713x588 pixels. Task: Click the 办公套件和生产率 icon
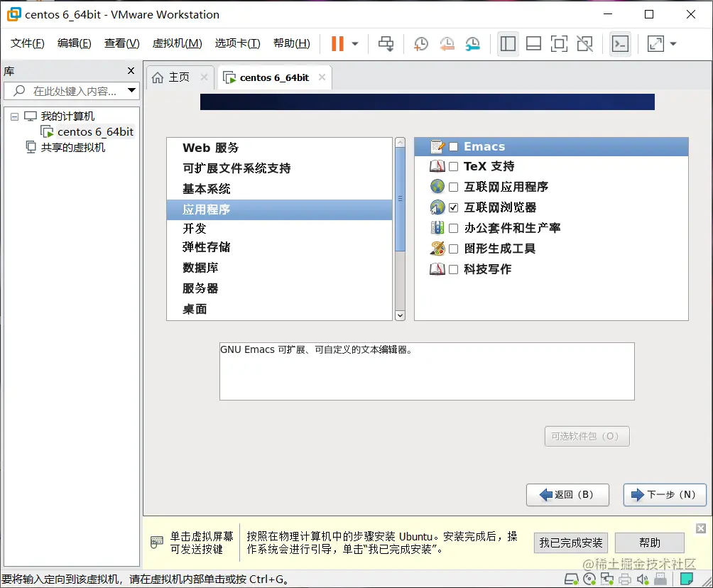437,227
